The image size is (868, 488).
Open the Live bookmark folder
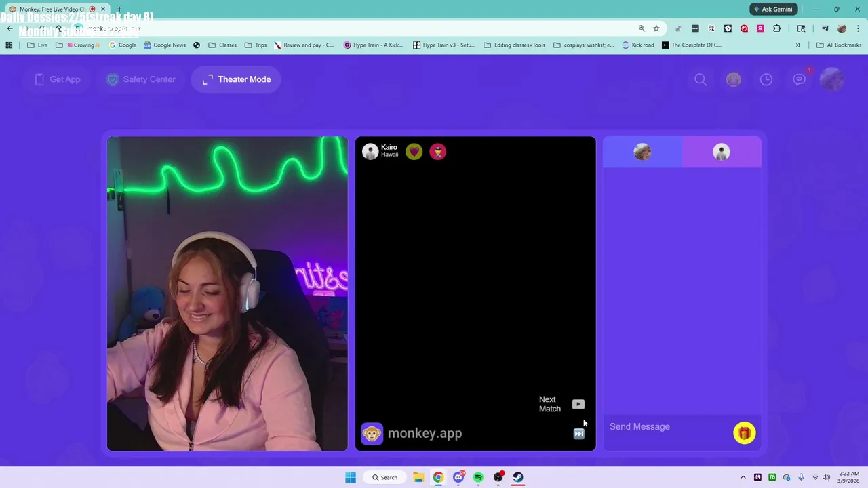(37, 45)
